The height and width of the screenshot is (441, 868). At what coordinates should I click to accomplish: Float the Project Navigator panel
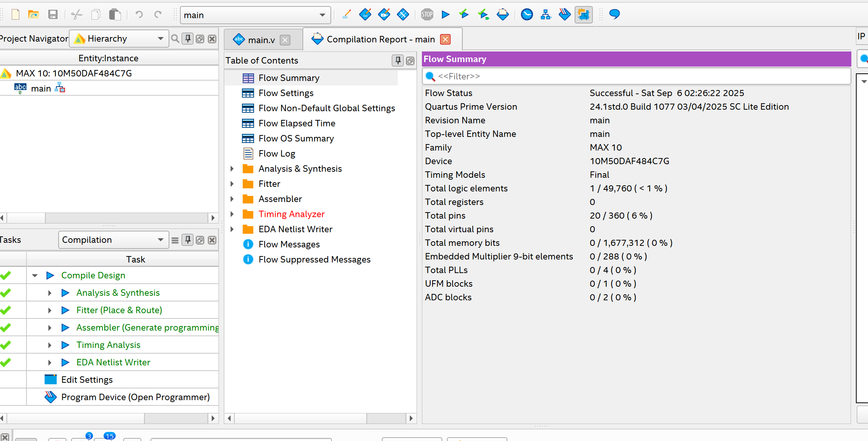click(x=200, y=39)
